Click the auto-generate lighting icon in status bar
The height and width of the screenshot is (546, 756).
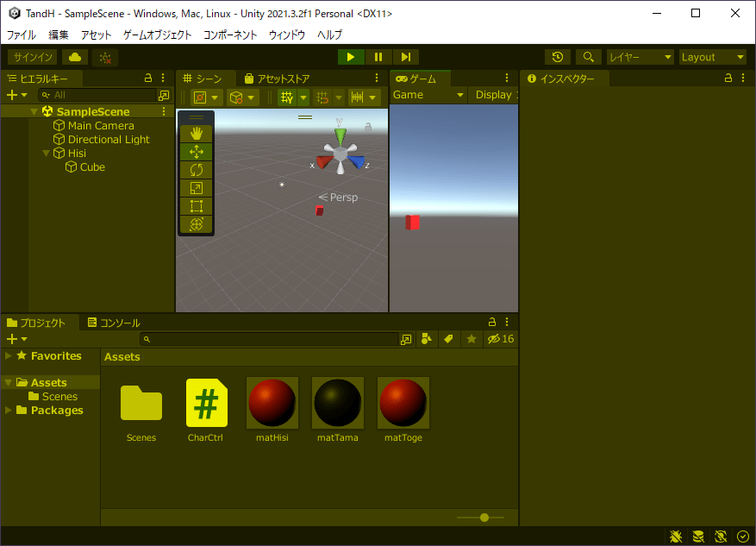point(721,536)
